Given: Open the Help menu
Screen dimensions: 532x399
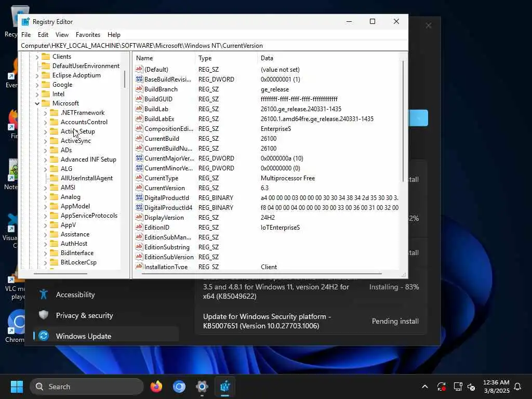Looking at the screenshot, I should coord(114,35).
